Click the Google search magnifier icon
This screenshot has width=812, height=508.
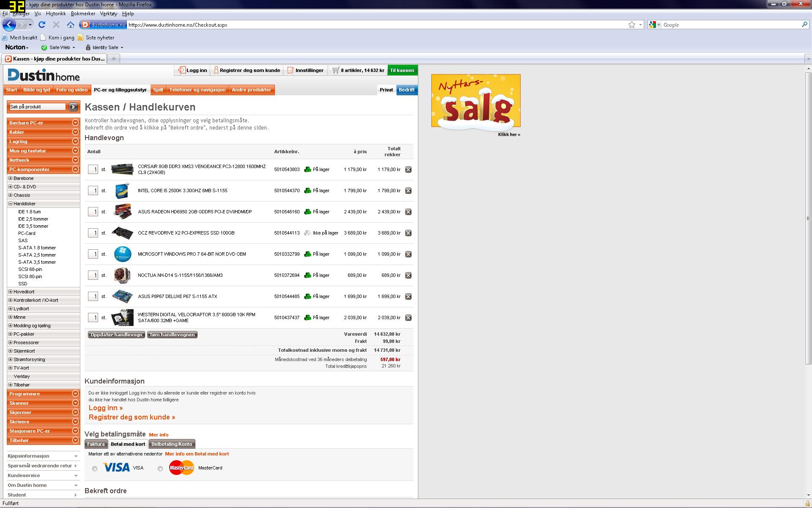804,25
